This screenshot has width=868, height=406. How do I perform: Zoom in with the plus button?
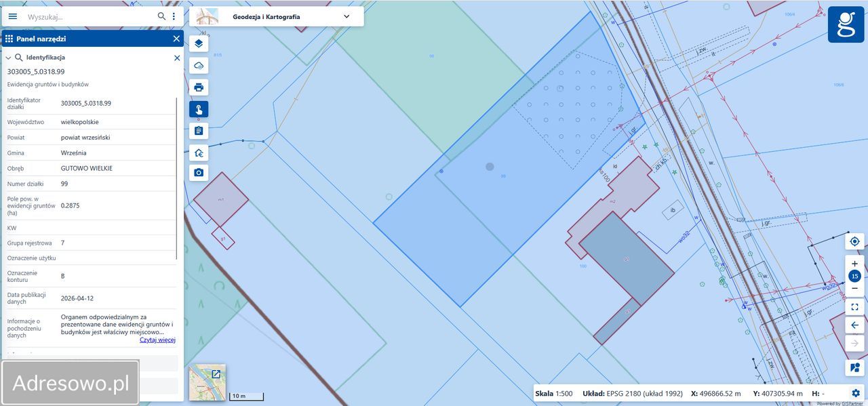point(854,264)
